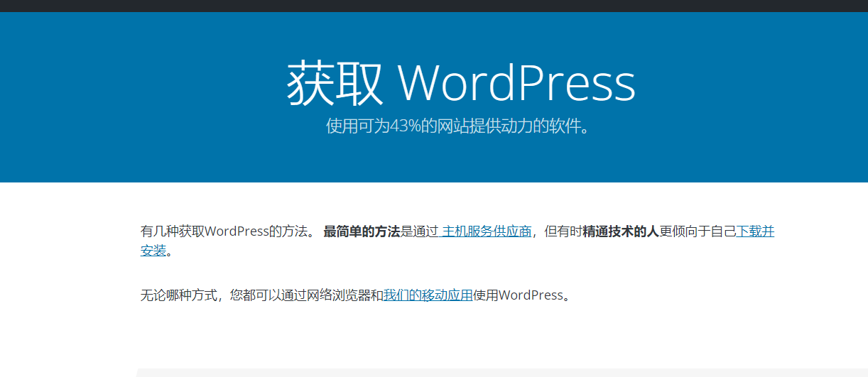868x377 pixels.
Task: Click bold text 最简单的方法
Action: (362, 231)
